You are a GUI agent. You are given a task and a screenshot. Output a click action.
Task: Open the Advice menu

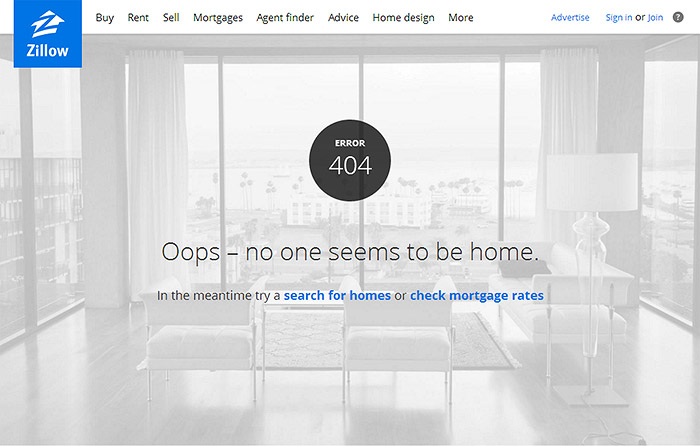[x=343, y=17]
